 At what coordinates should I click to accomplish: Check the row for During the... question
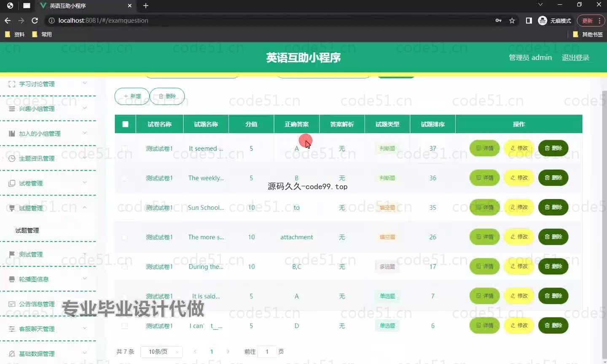[124, 267]
